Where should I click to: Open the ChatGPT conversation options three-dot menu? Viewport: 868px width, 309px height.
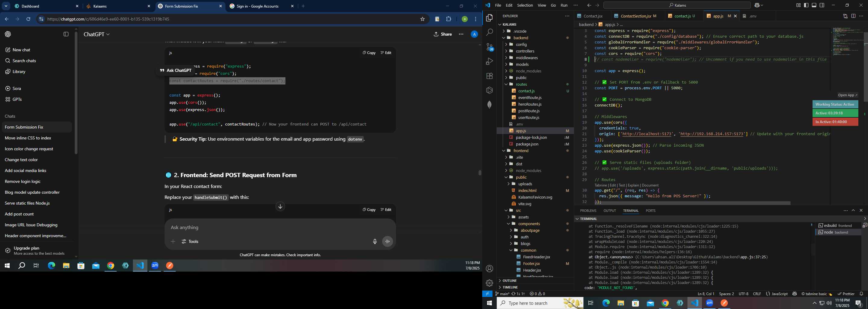pos(461,34)
